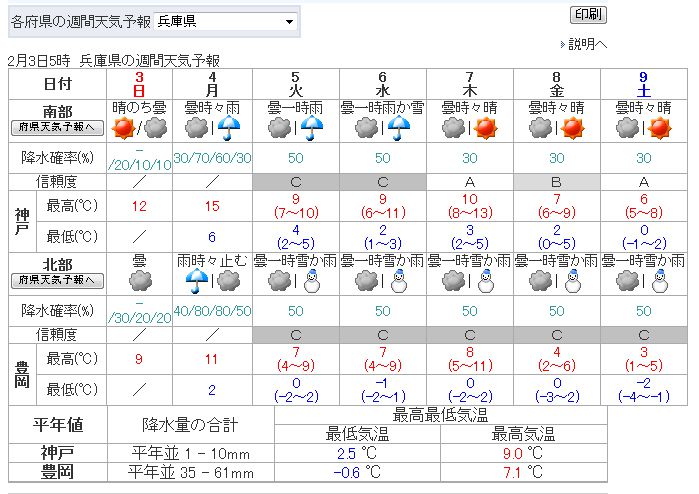Click precipitation value 30/70/60/30

[212, 158]
